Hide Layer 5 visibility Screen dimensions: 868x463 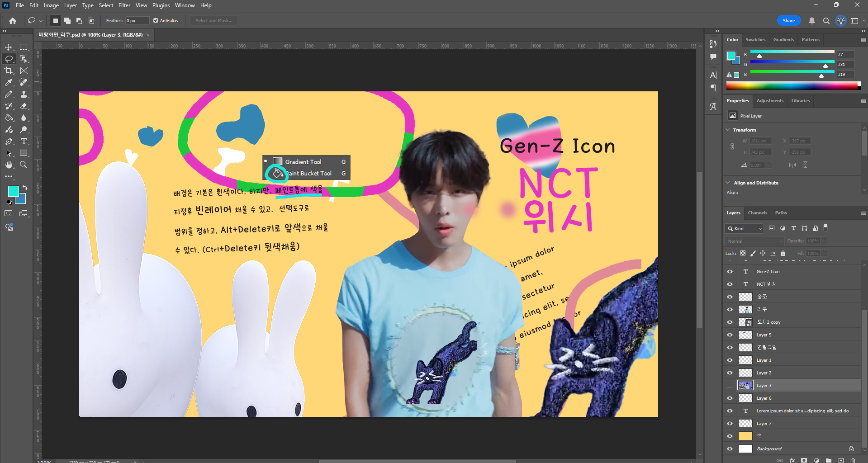[x=730, y=335]
